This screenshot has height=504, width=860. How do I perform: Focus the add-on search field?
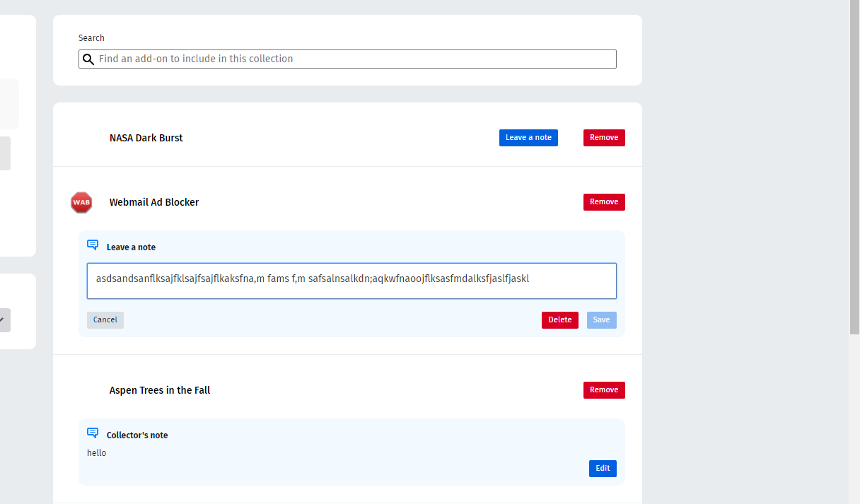pos(347,59)
